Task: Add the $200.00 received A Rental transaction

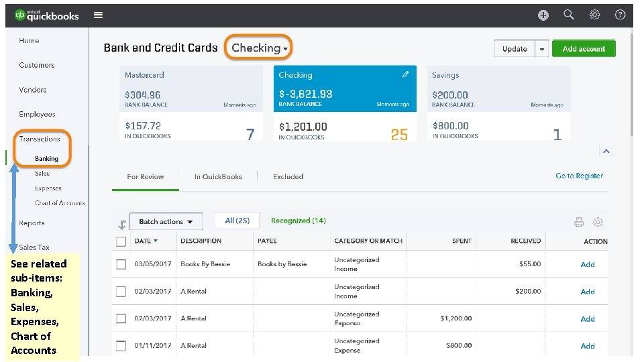Action: tap(588, 292)
